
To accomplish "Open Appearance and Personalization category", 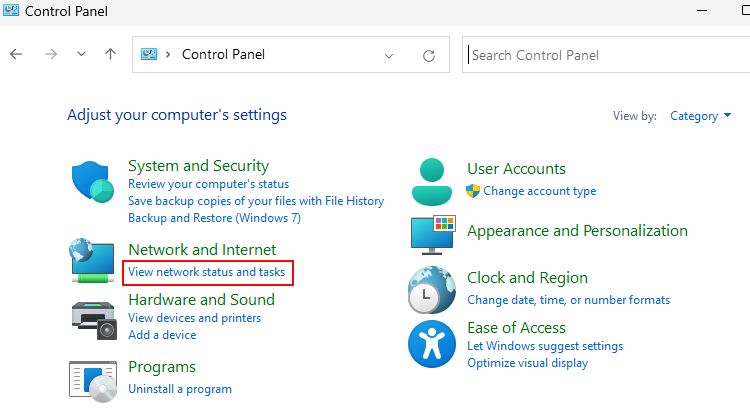I will 577,231.
